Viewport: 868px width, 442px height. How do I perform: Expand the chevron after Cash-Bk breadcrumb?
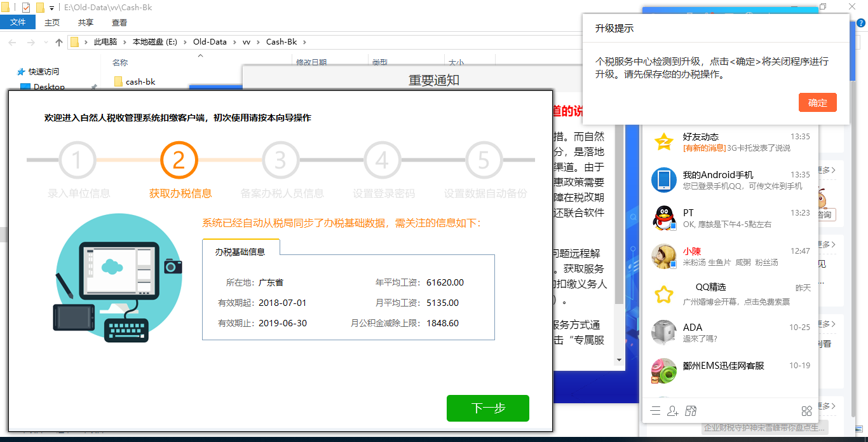pyautogui.click(x=304, y=43)
